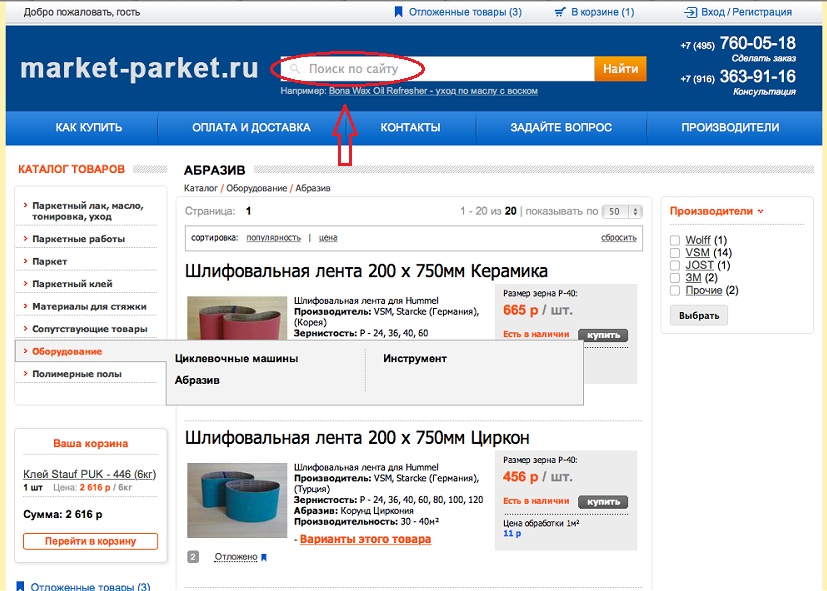Click the magnifier icon in search field

tap(295, 69)
